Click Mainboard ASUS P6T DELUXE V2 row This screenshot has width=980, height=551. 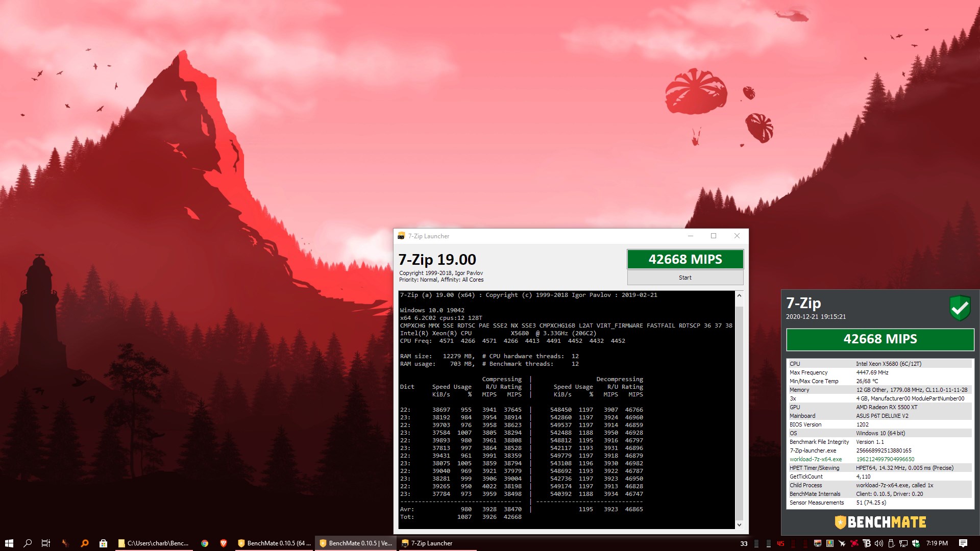tap(880, 416)
